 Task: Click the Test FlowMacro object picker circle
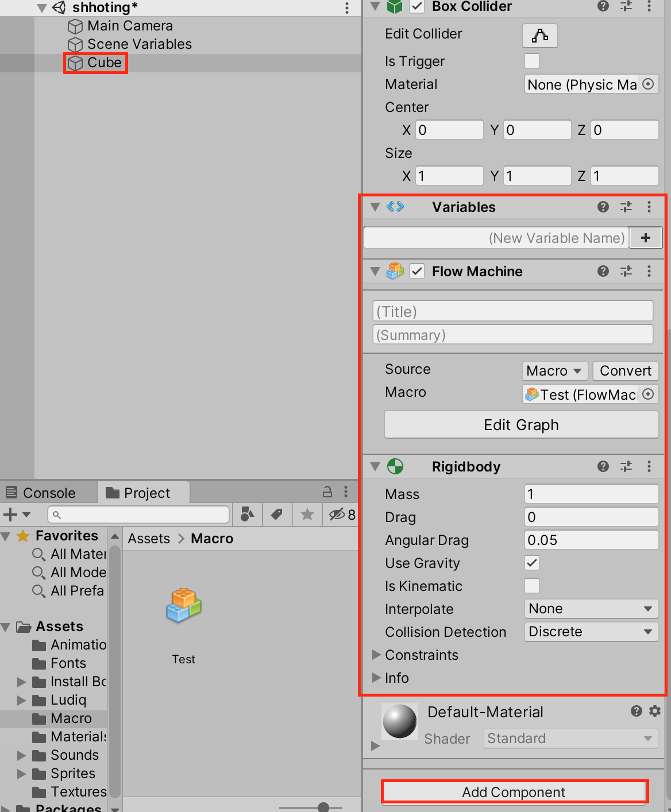[x=648, y=395]
